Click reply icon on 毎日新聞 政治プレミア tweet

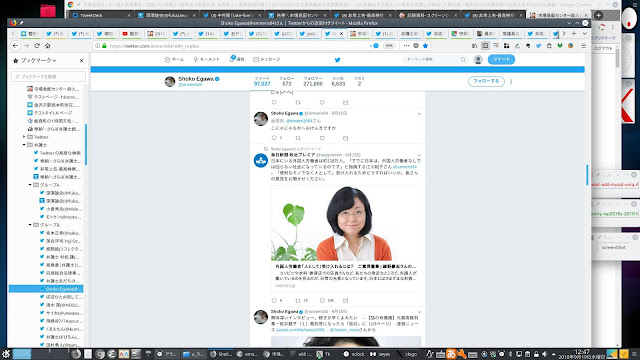point(274,300)
